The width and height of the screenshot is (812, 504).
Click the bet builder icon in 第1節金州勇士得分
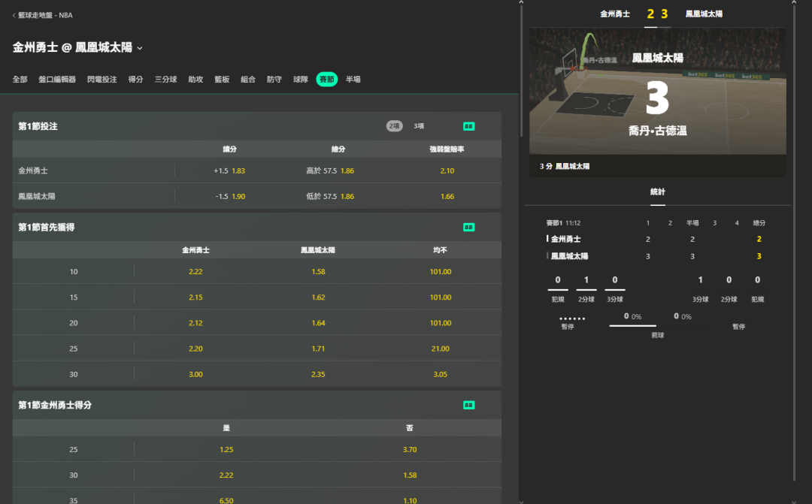(x=468, y=405)
